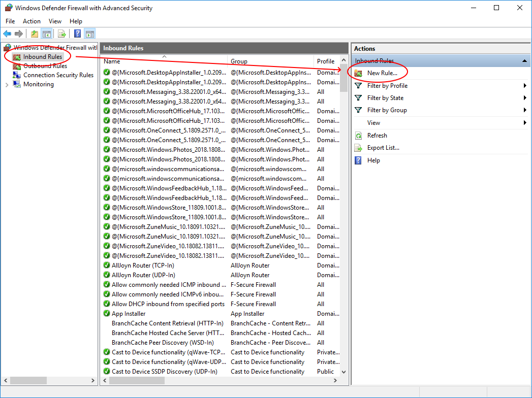Click the tree pane horizontal scrollbar right arrow
This screenshot has height=398, width=532.
coord(92,381)
